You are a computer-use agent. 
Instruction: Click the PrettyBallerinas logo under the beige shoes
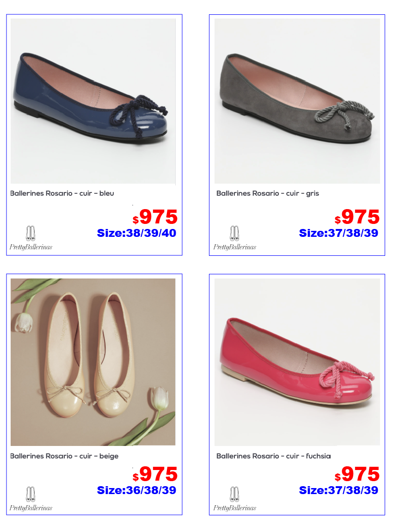pyautogui.click(x=31, y=499)
